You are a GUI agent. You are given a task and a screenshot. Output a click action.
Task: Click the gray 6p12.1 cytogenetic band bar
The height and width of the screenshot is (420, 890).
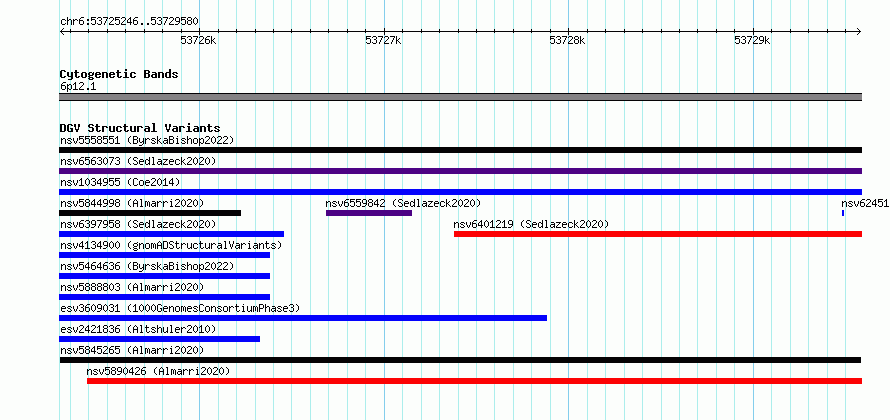click(460, 97)
